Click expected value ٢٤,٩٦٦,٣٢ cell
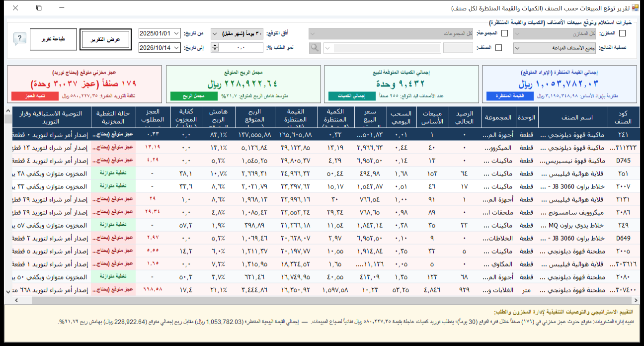This screenshot has height=346, width=644. [x=296, y=173]
